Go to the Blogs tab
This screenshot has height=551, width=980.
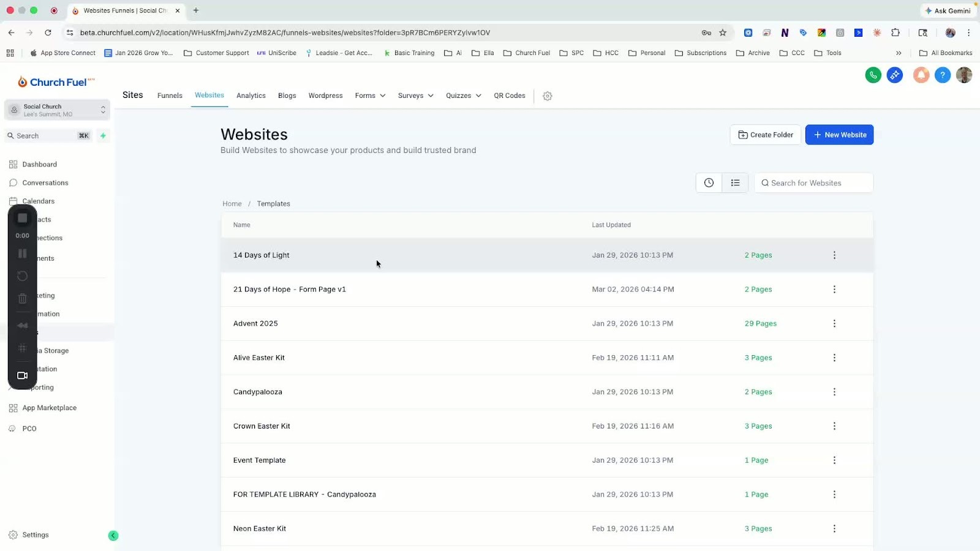tap(287, 96)
